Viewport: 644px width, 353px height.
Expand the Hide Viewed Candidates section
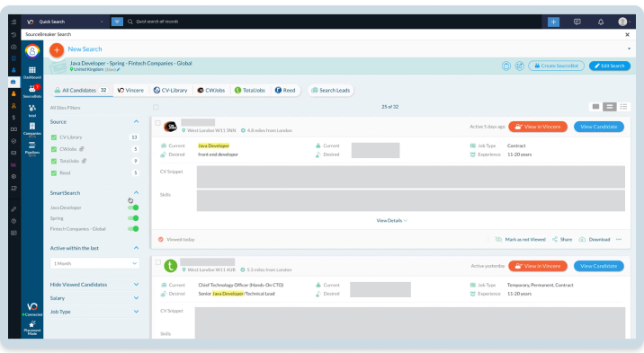[94, 285]
